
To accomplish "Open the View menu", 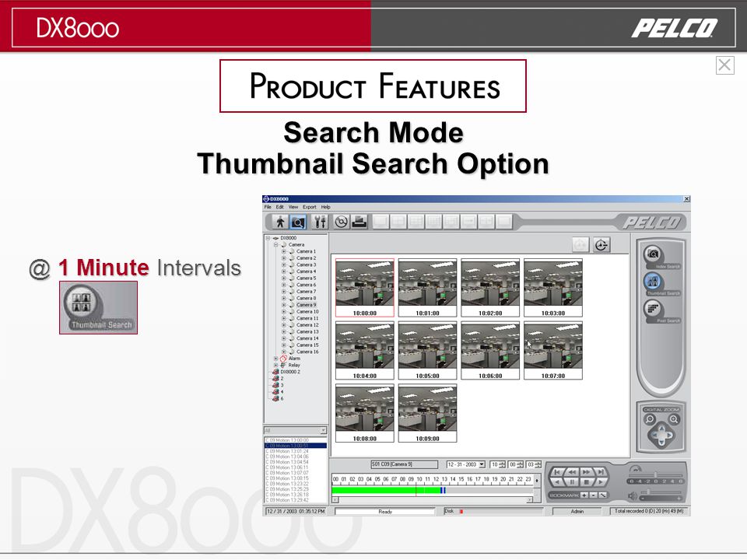I will click(293, 207).
